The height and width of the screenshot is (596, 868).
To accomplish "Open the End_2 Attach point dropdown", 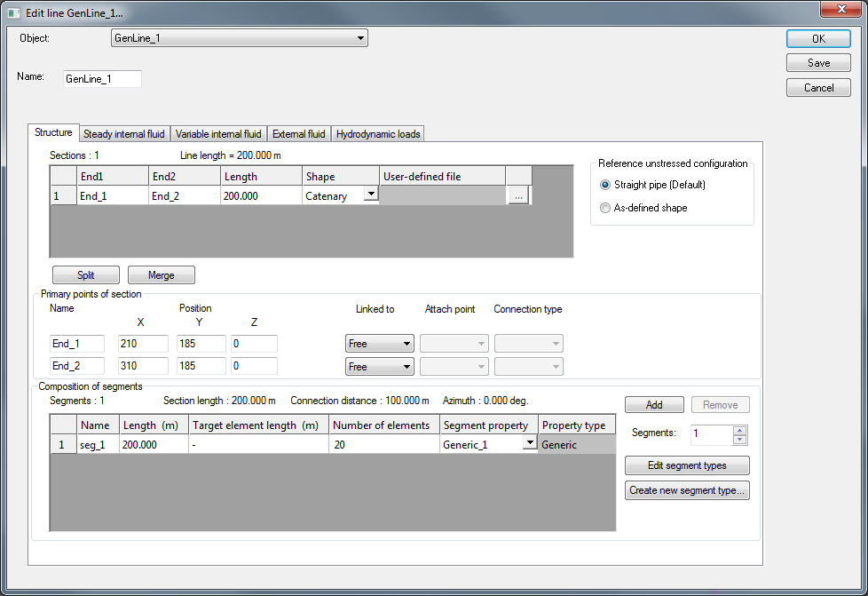I will (x=454, y=366).
